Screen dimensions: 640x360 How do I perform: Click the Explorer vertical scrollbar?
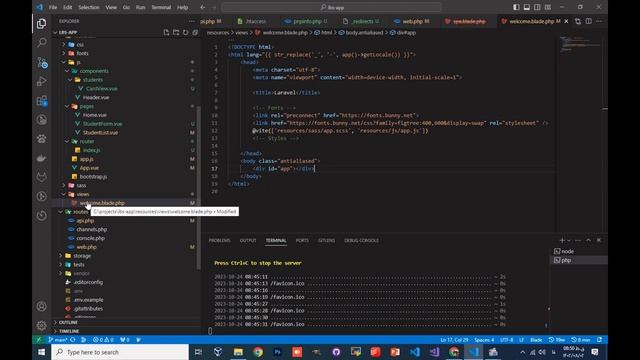(198, 188)
